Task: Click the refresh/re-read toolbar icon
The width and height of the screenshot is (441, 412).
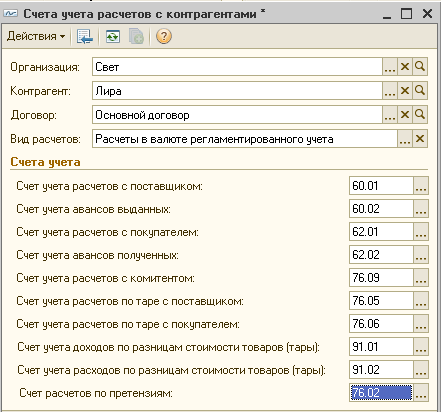Action: (113, 36)
